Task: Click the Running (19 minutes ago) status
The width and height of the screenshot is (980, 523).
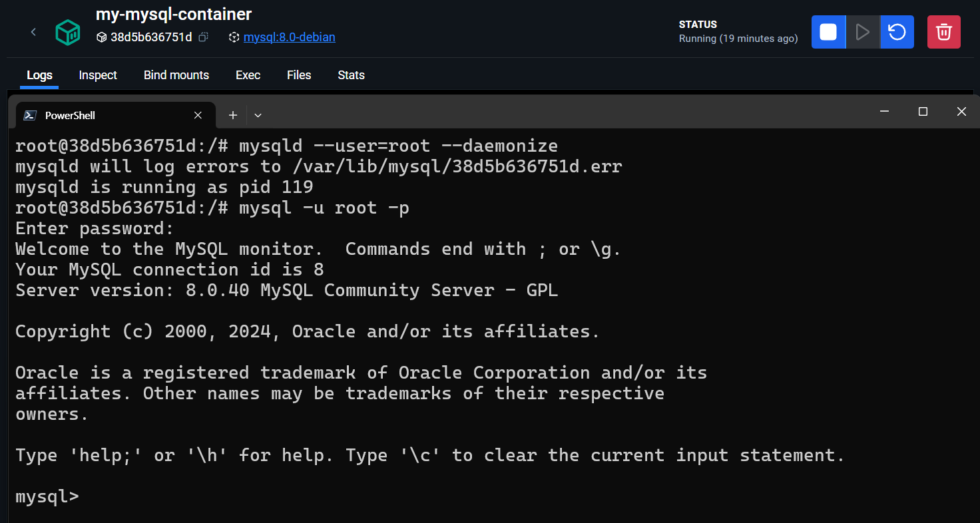Action: (x=738, y=39)
